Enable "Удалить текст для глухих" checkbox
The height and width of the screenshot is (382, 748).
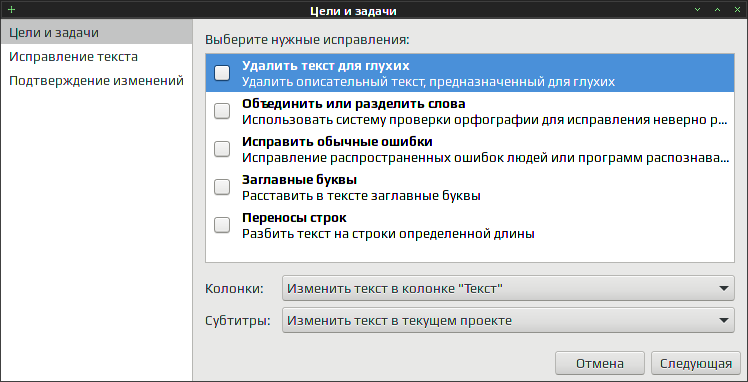point(222,73)
